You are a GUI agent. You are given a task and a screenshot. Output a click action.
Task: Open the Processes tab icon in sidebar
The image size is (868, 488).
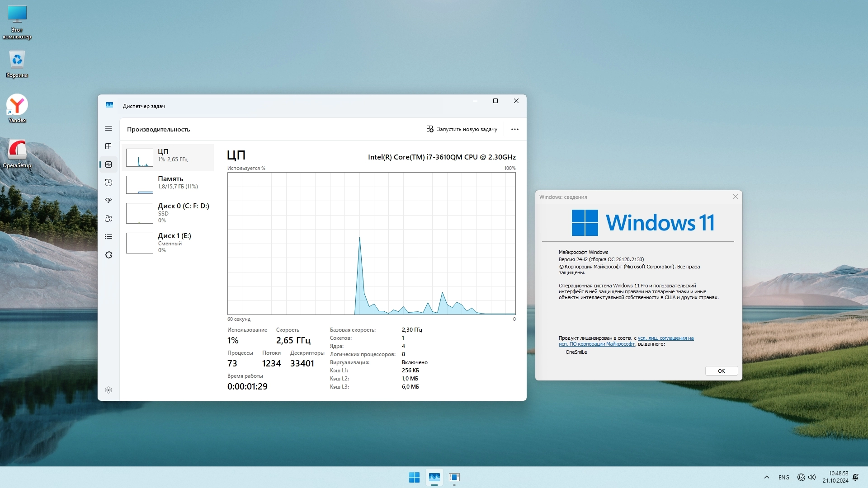(x=108, y=146)
